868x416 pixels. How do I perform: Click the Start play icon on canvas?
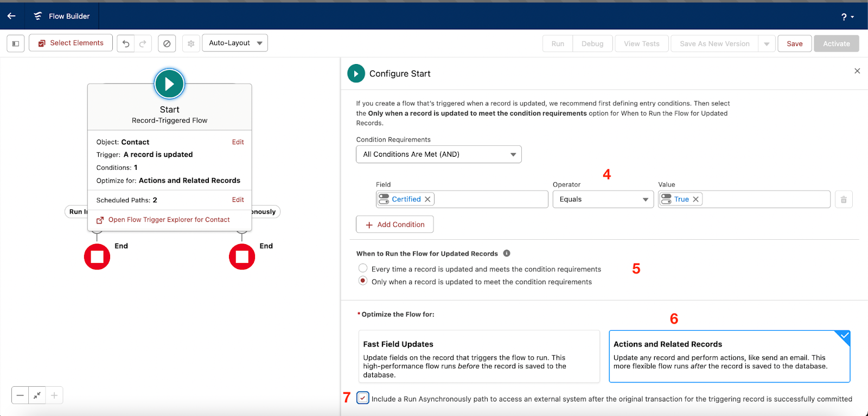point(169,84)
